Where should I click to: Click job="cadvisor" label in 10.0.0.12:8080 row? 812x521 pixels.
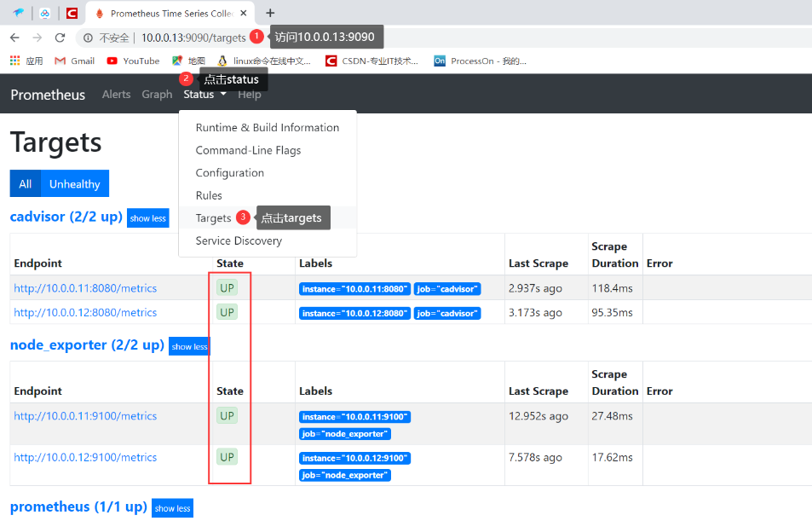coord(447,313)
